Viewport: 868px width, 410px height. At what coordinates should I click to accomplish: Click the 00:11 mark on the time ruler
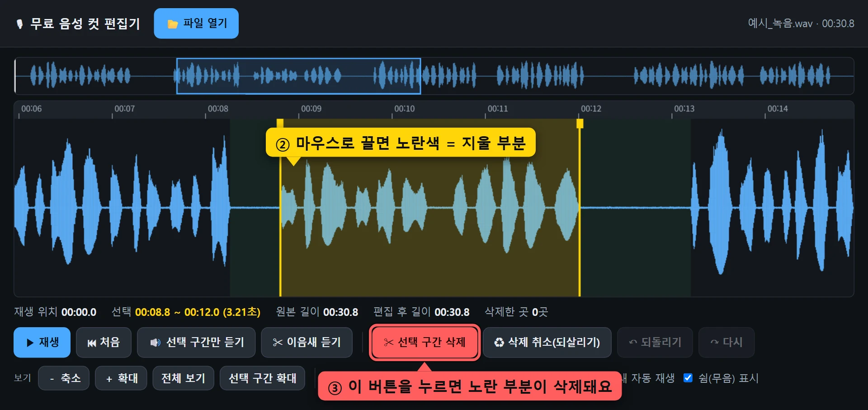tap(497, 109)
